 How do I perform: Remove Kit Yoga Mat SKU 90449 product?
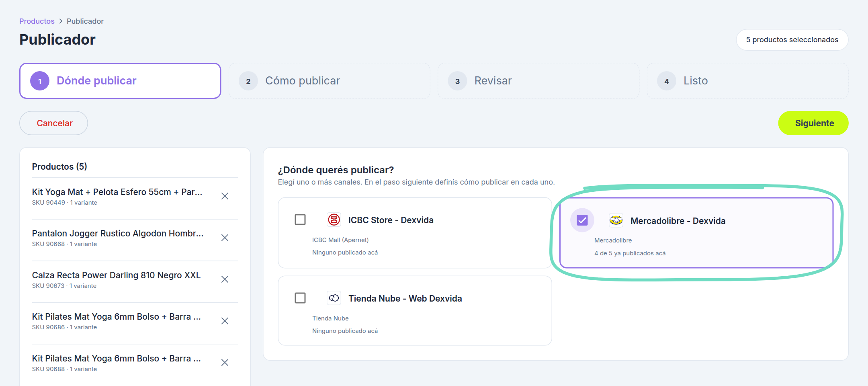click(225, 196)
